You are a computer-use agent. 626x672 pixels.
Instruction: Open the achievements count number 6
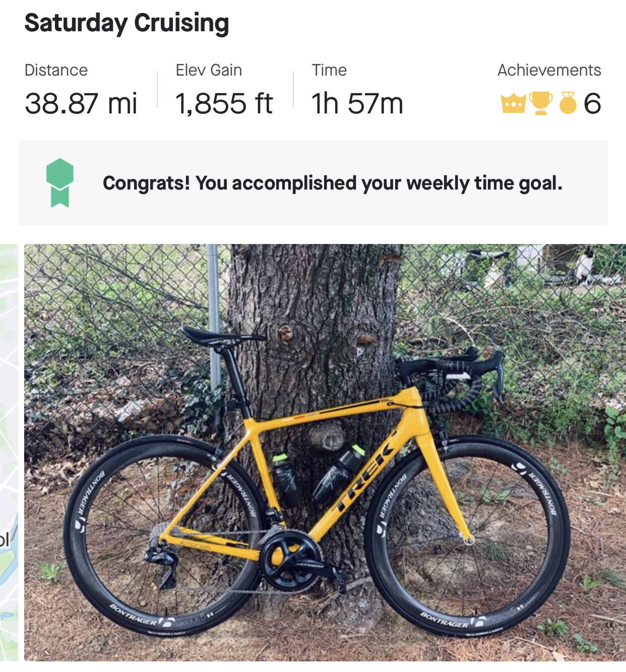592,103
